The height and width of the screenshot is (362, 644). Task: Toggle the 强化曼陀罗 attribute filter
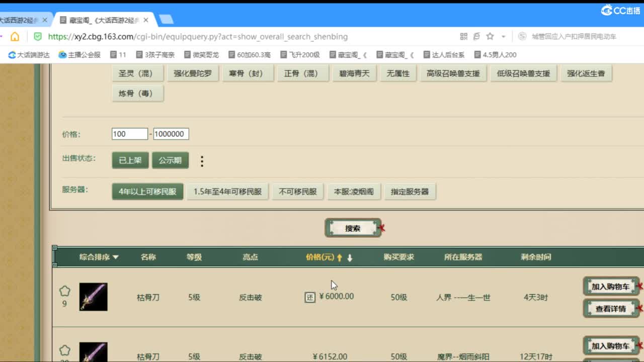pos(193,73)
